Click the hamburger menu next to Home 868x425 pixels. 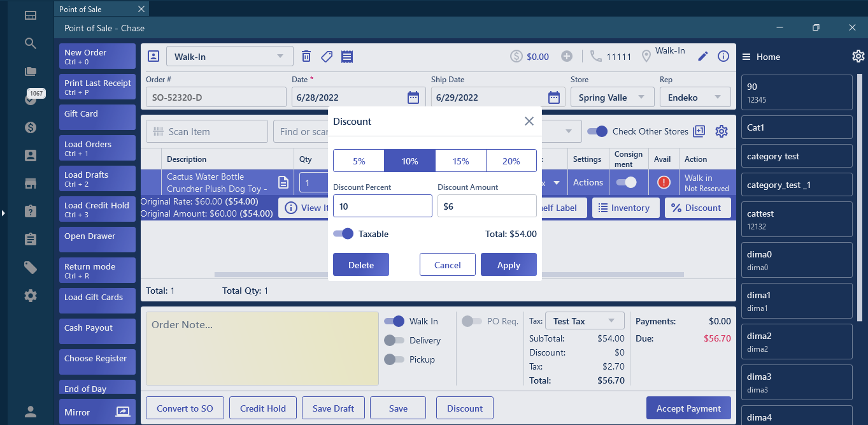coord(746,57)
